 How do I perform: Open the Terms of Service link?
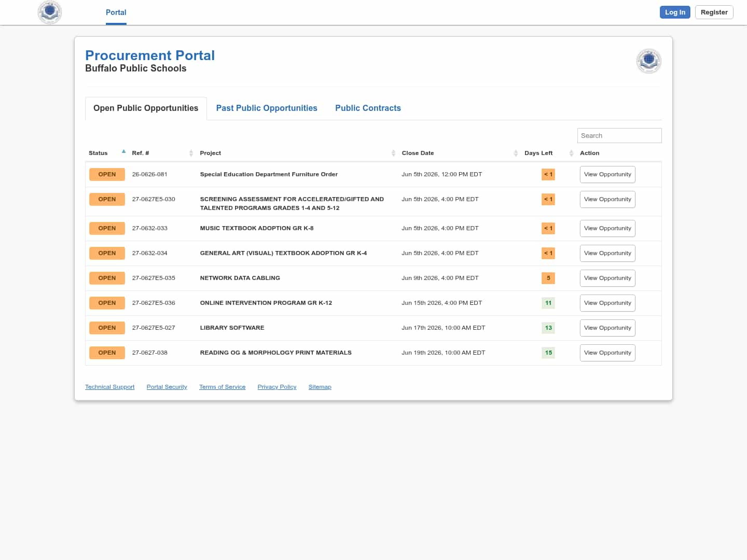pyautogui.click(x=222, y=387)
